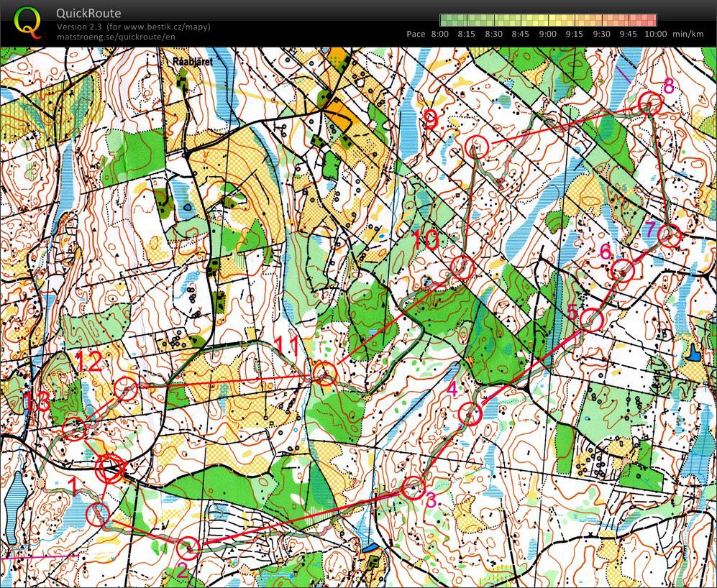Click control circle 5 on the map
The width and height of the screenshot is (717, 588).
592,320
